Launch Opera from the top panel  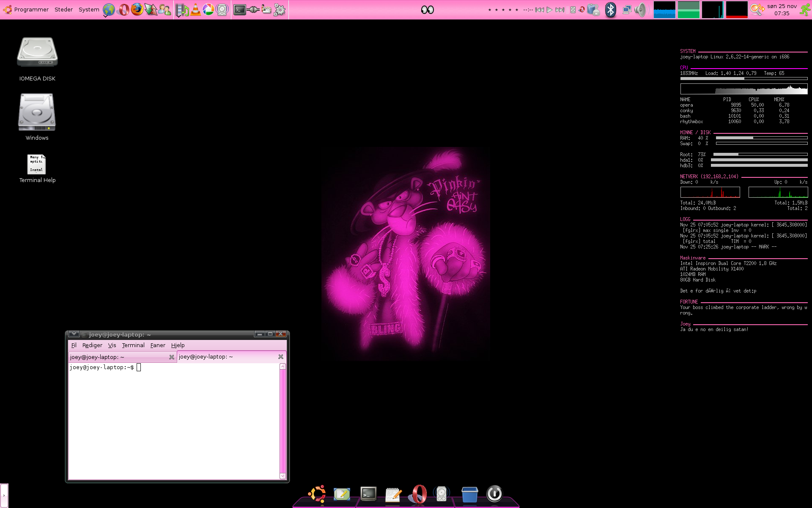pos(123,9)
